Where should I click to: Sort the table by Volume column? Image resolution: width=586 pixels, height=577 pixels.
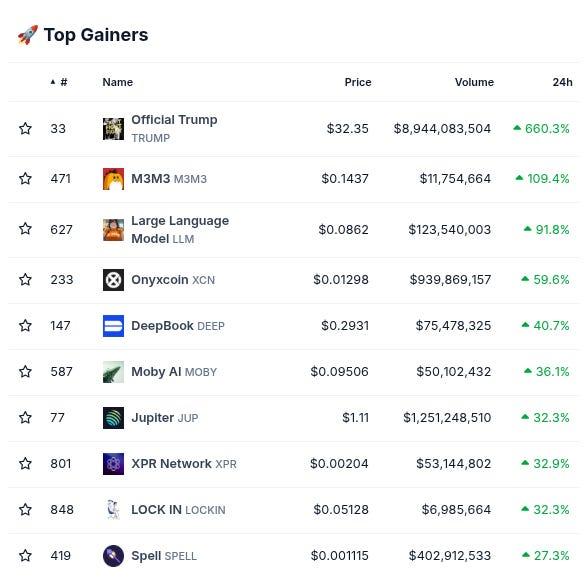[x=474, y=82]
